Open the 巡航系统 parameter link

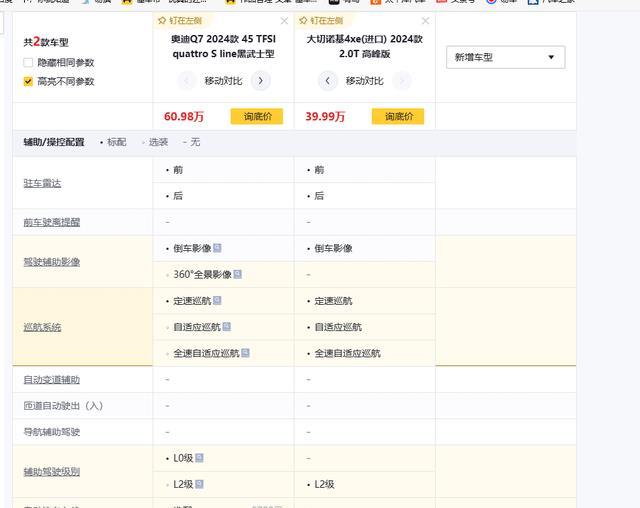[42, 327]
